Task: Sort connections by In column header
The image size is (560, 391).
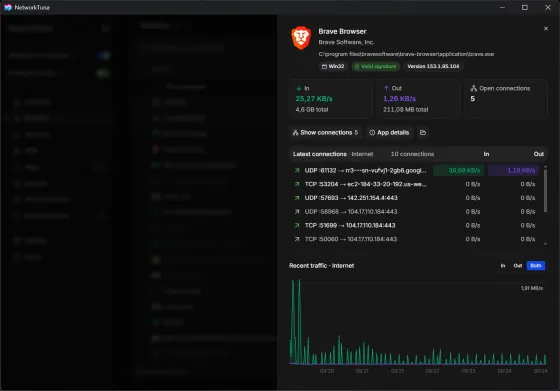Action: 486,154
